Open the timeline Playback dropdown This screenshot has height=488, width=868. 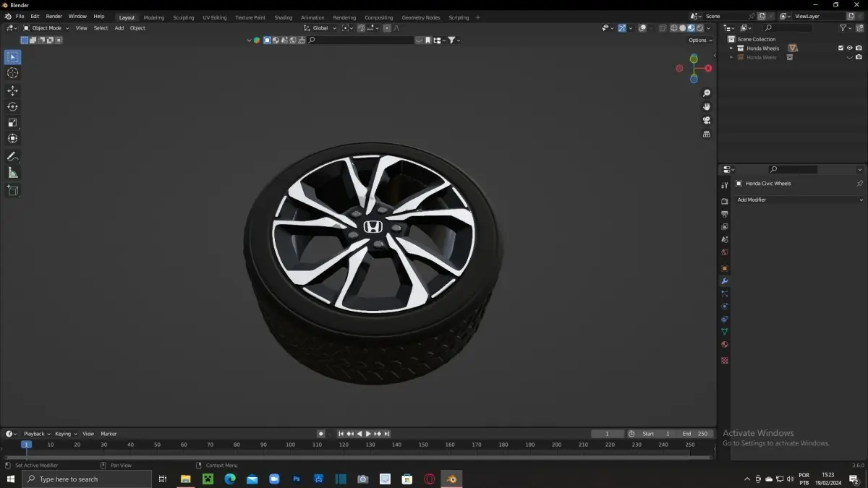pos(36,434)
